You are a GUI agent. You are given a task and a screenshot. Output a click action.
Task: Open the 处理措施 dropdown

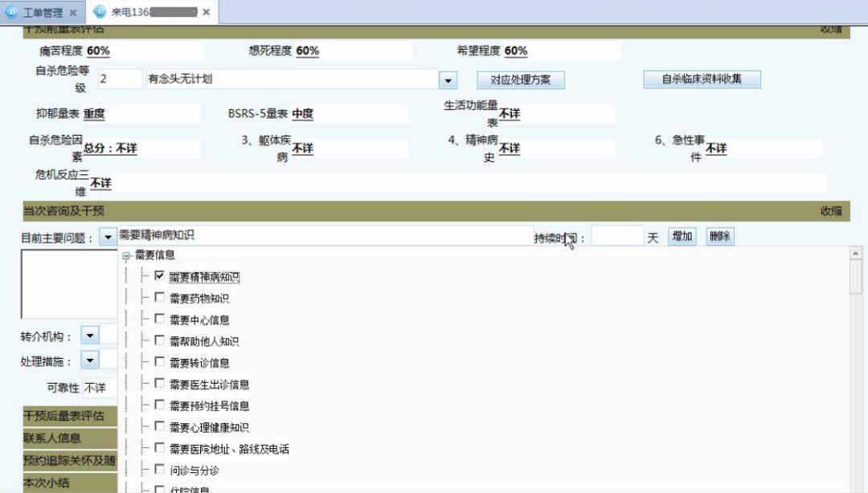click(x=91, y=361)
